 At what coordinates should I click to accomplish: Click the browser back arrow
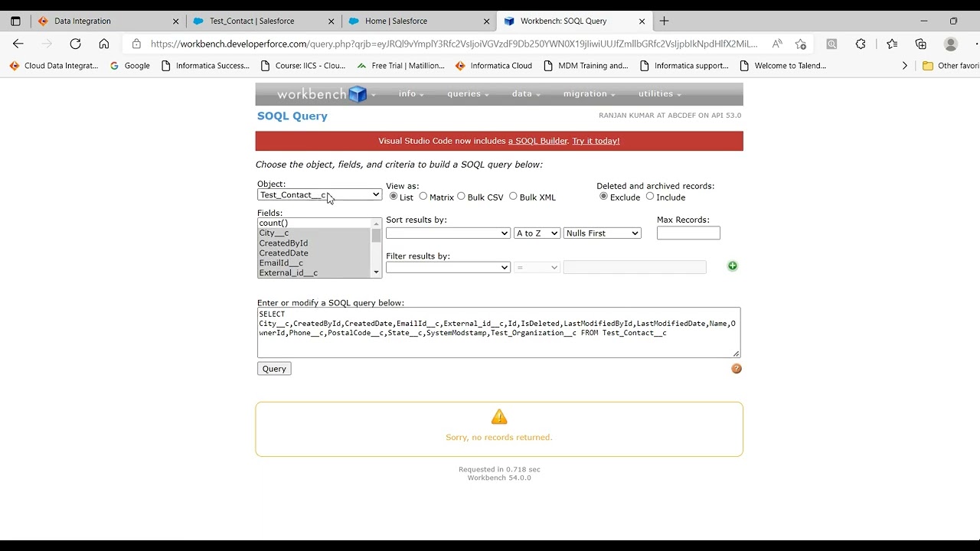(18, 44)
